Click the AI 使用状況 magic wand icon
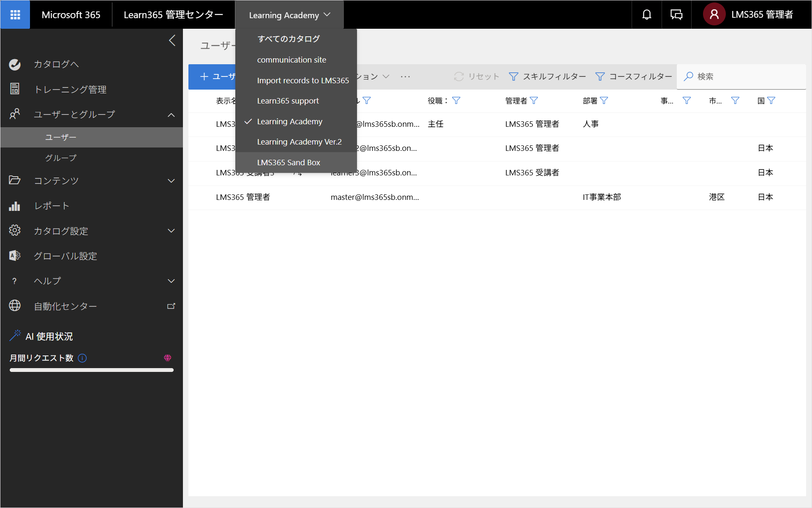 15,336
